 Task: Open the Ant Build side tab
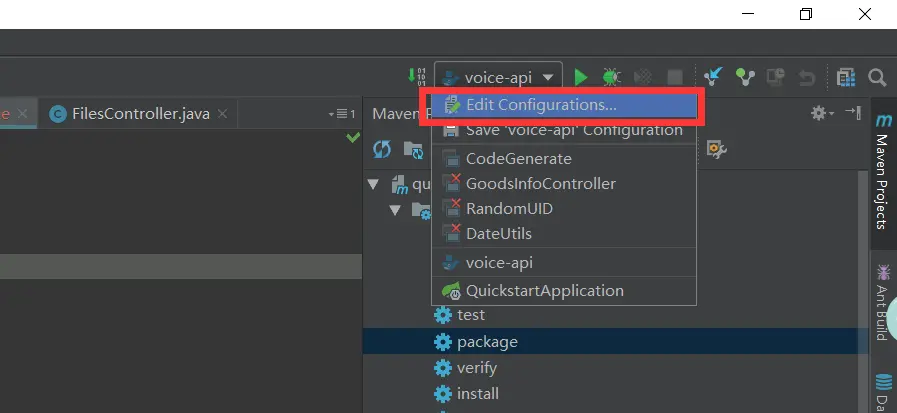click(x=883, y=302)
